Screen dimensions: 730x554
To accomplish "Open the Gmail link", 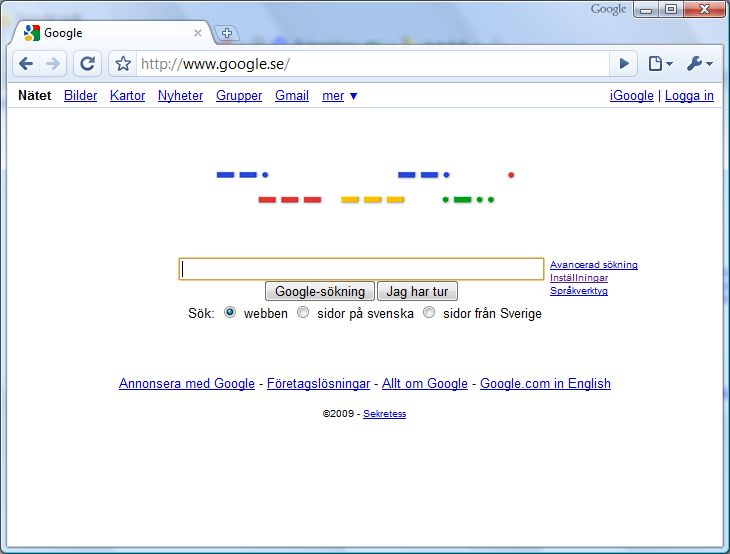I will [x=292, y=95].
